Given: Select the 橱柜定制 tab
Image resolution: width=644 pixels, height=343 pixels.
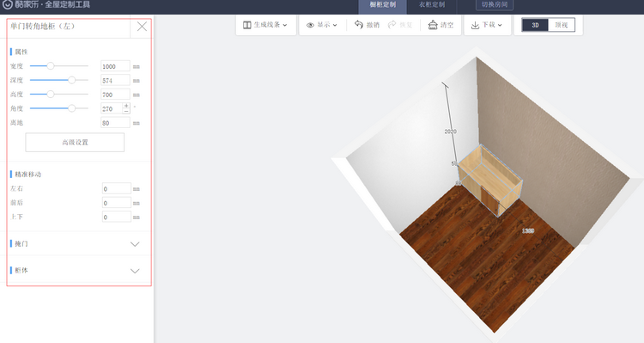Looking at the screenshot, I should coord(382,5).
